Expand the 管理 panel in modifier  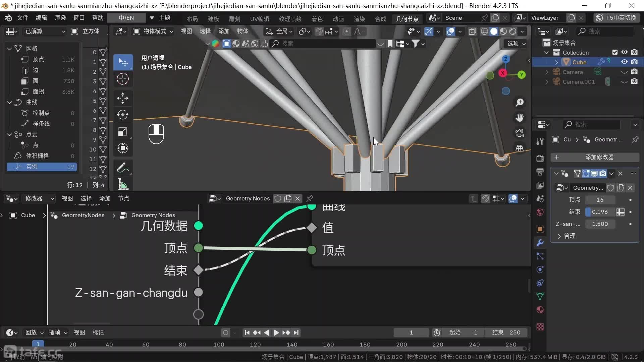(570, 236)
